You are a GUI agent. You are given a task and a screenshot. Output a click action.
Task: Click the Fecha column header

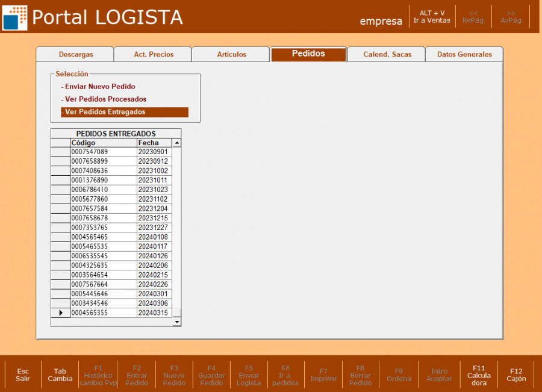154,143
